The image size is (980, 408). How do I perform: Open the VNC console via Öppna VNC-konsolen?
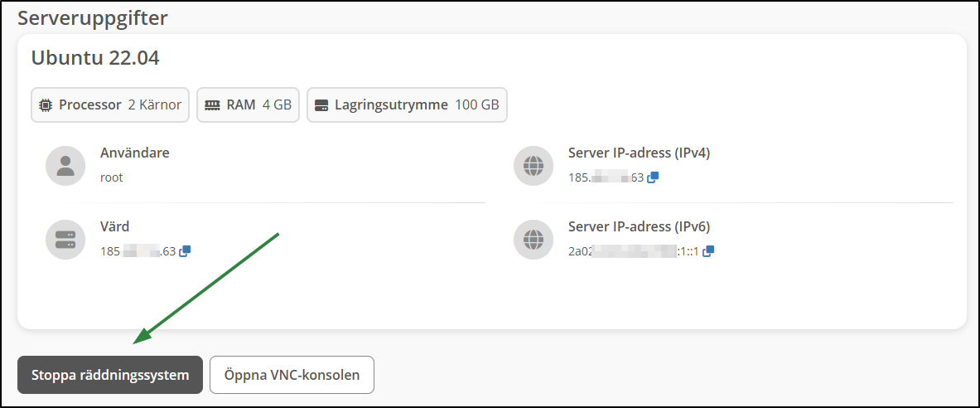click(292, 375)
